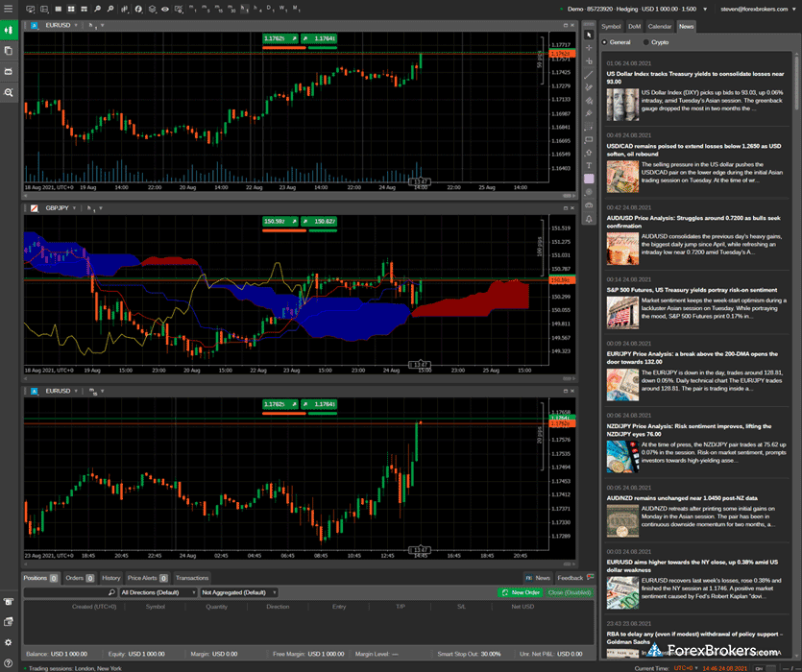Click into the positions search field
802x672 pixels.
[69, 592]
